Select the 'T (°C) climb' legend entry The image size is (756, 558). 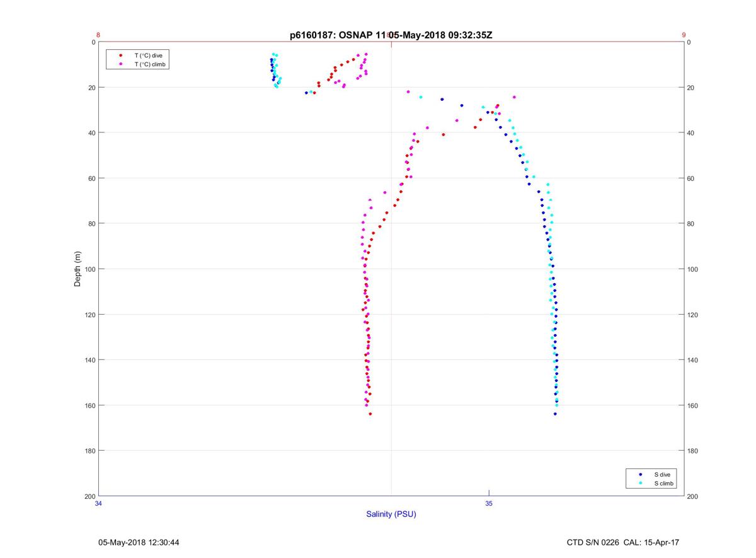(151, 64)
